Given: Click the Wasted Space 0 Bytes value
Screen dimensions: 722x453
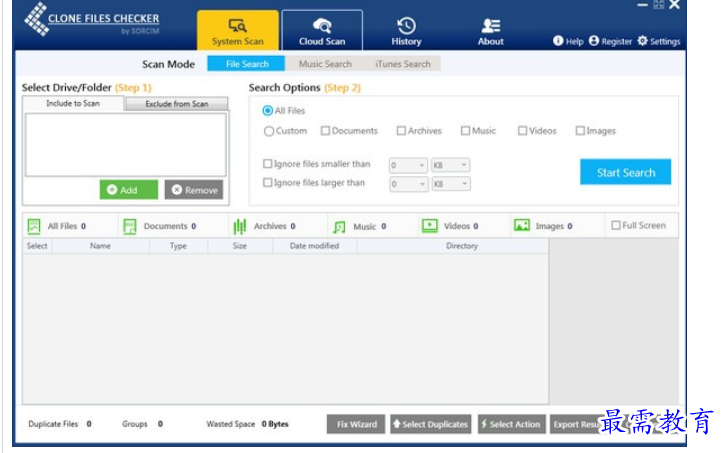Looking at the screenshot, I should (275, 424).
